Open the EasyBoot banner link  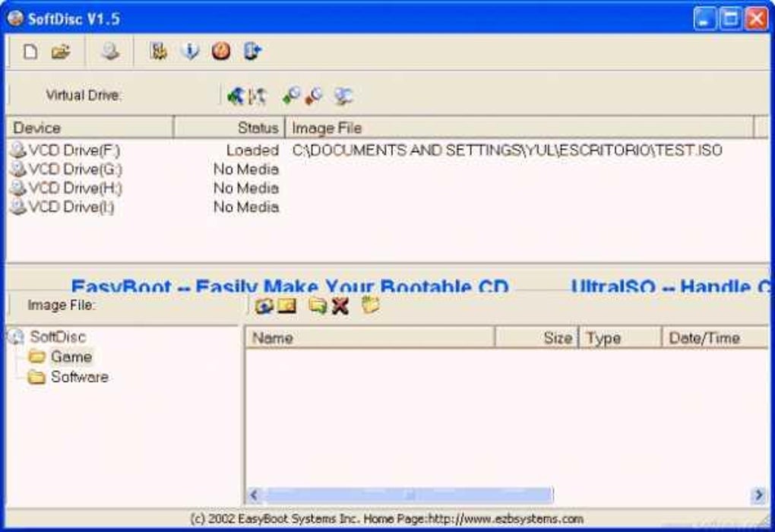289,285
